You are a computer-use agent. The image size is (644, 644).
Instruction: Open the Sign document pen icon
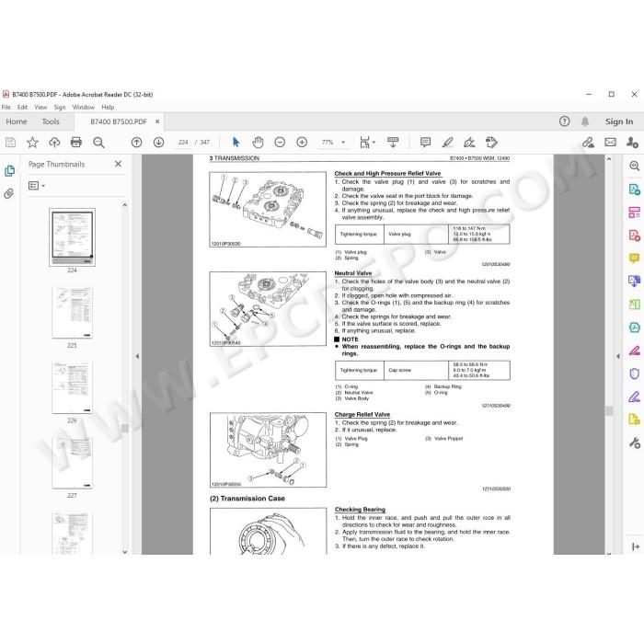click(x=469, y=142)
